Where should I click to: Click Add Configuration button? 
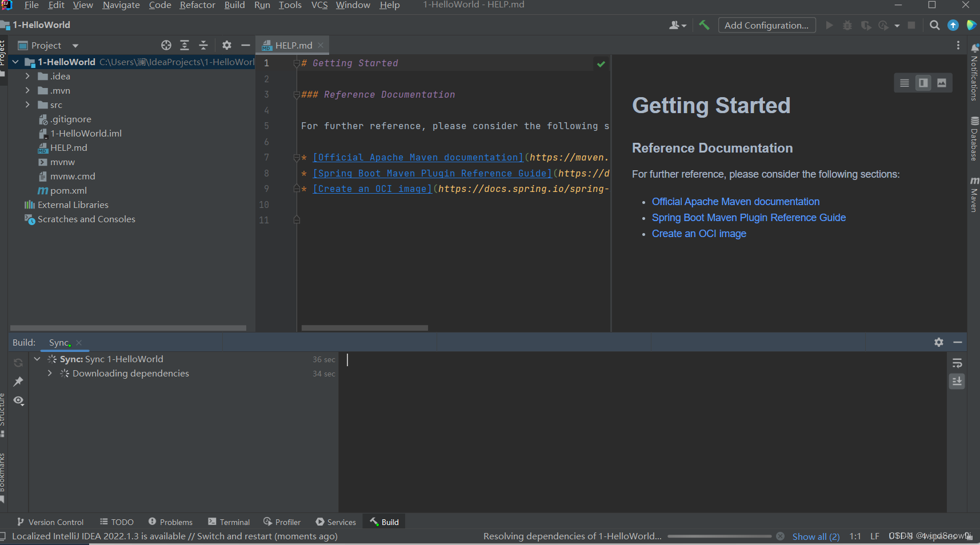point(766,25)
